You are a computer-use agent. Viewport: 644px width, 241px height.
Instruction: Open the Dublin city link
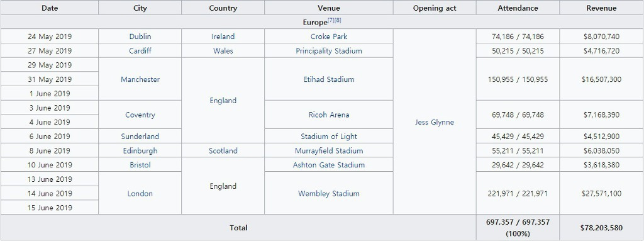(140, 36)
